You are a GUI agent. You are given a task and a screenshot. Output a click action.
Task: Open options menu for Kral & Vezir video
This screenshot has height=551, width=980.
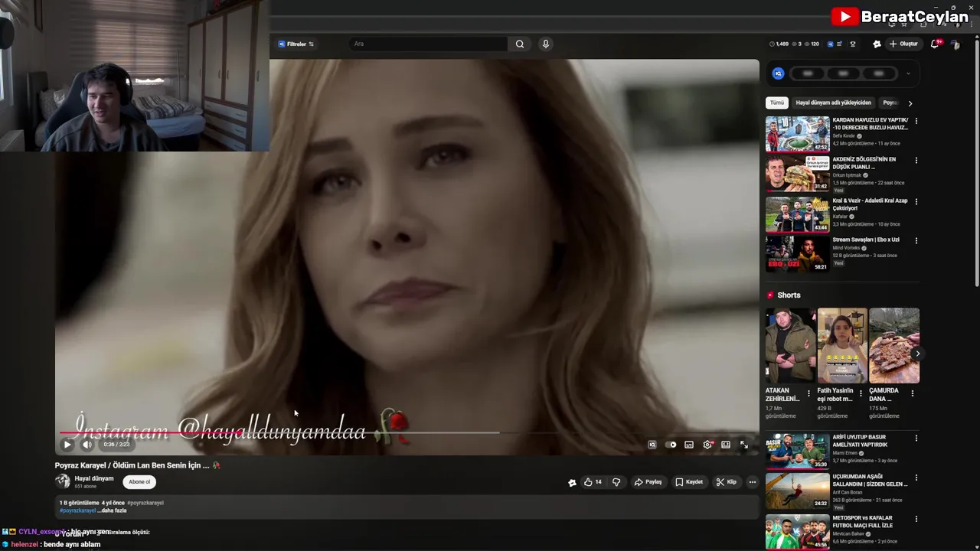[916, 202]
